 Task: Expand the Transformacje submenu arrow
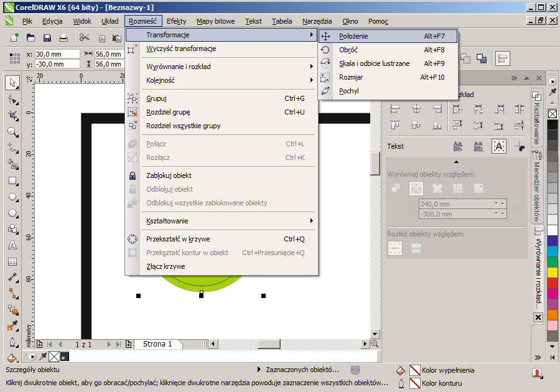[x=312, y=35]
